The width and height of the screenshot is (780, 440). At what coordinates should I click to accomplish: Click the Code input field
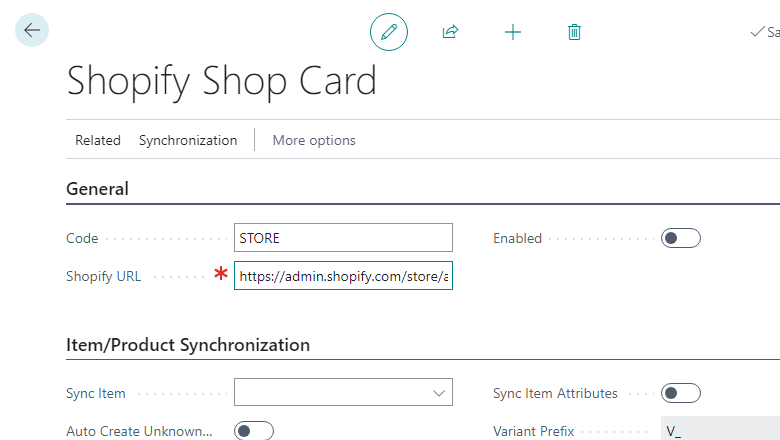tap(343, 238)
